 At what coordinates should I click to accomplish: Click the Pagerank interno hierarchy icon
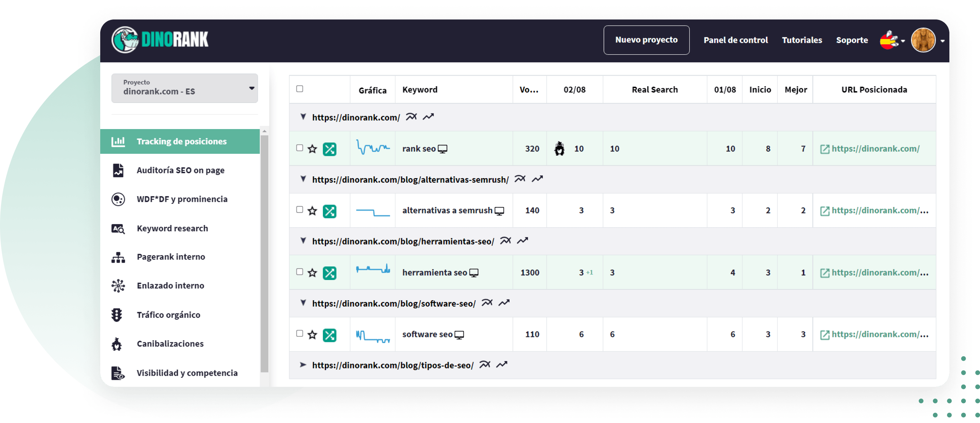point(118,257)
